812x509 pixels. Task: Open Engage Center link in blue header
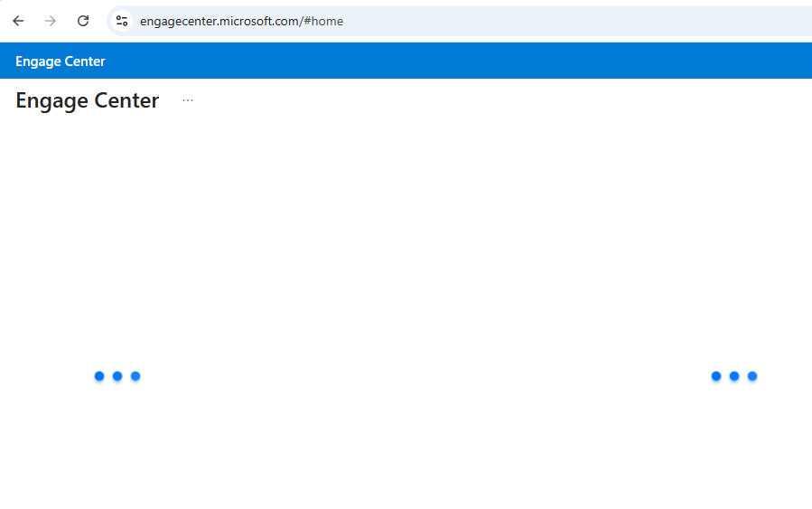pos(61,61)
